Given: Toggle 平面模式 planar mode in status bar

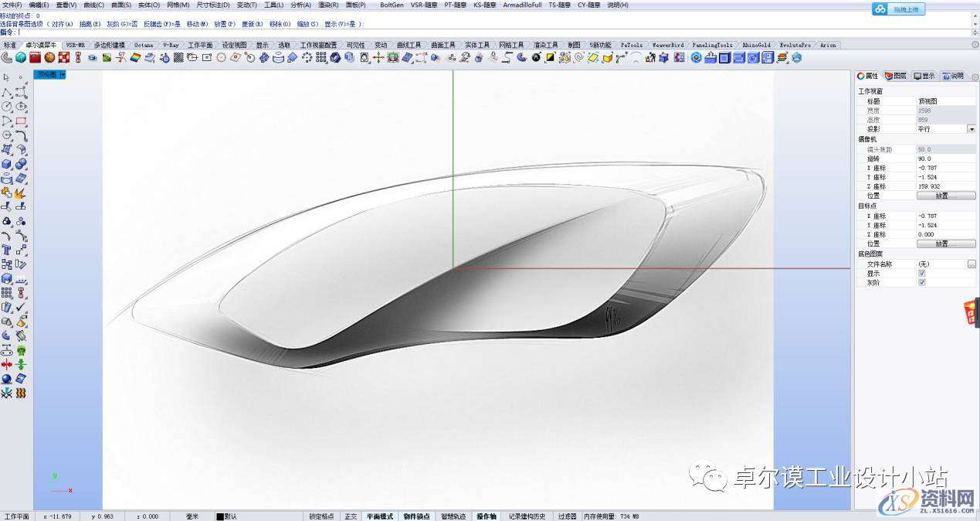Looking at the screenshot, I should click(x=379, y=516).
